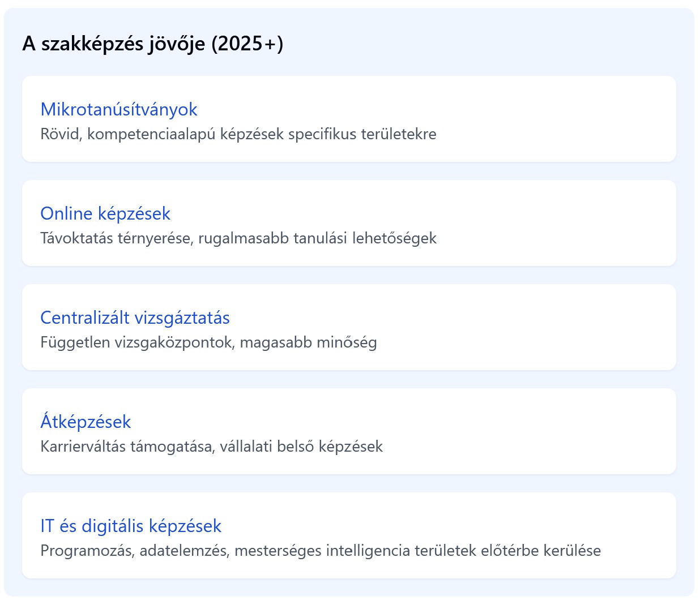Open the Online képzések link

tap(105, 213)
